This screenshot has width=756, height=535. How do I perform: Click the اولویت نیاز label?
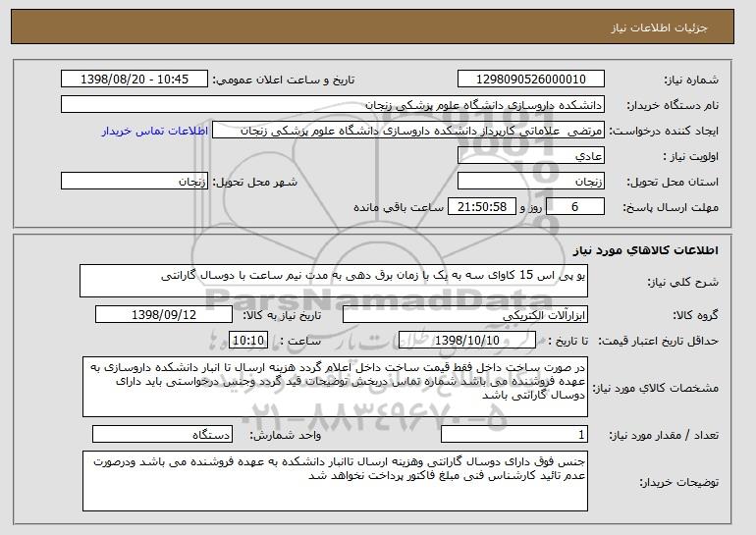coord(691,157)
